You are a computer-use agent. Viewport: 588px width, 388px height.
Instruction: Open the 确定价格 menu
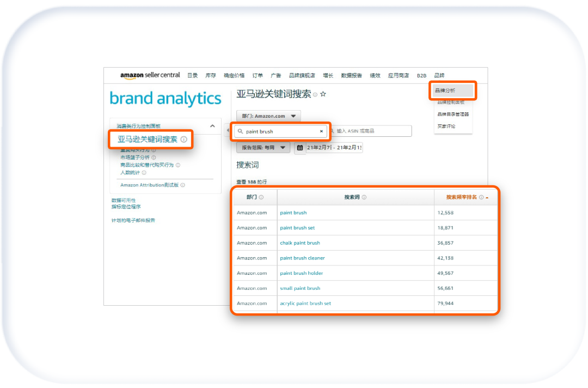coord(234,75)
